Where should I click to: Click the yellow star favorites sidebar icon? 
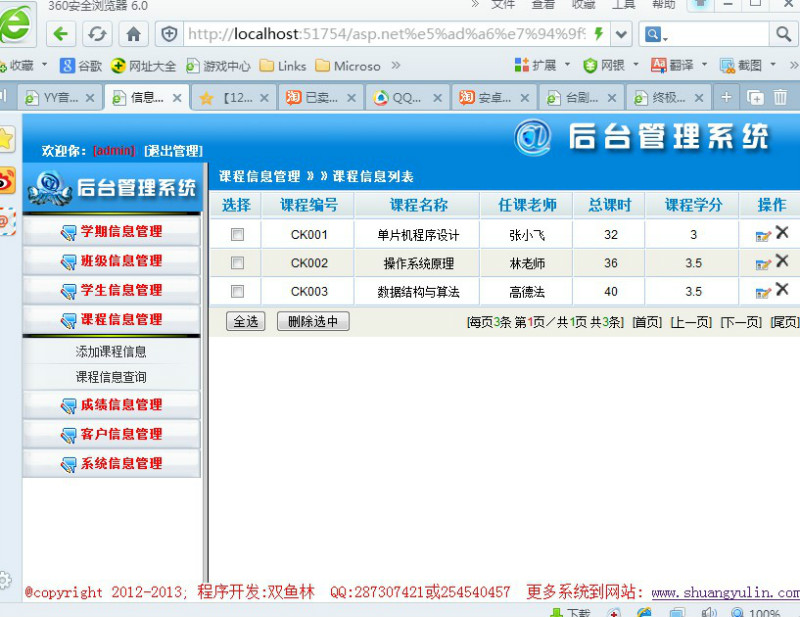point(6,139)
